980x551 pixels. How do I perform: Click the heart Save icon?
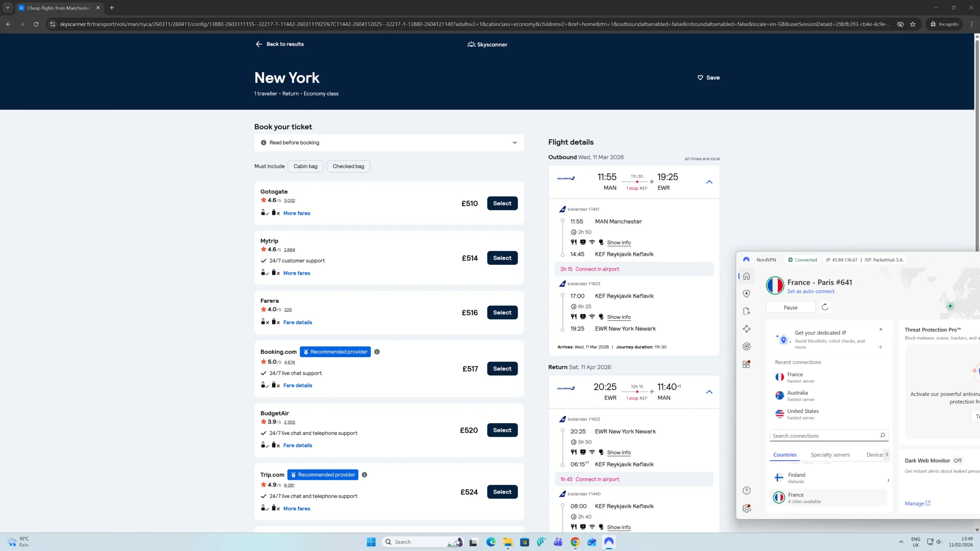click(700, 77)
